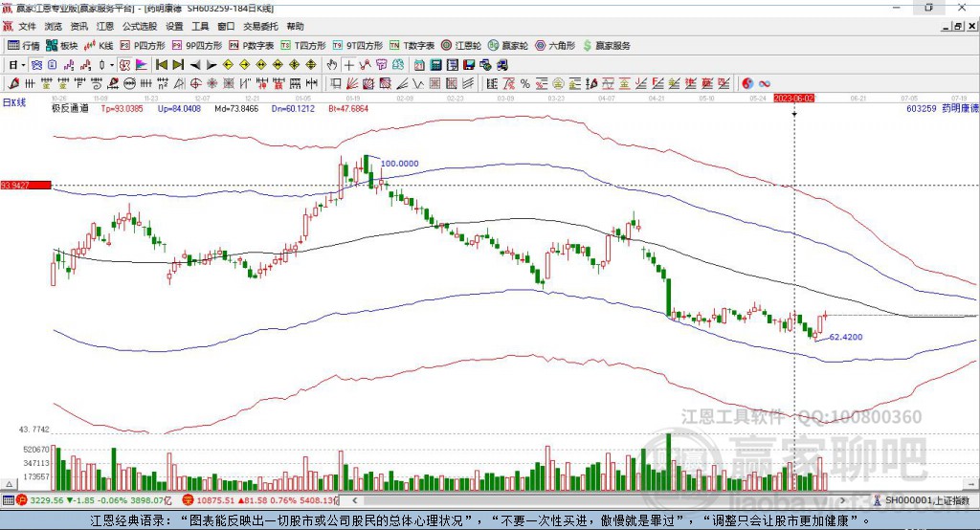
Task: Jump to last bar icon
Action: click(x=178, y=65)
